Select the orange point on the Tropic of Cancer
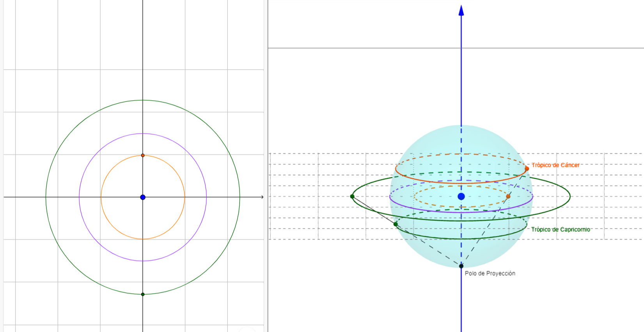Viewport: 644px width, 332px height. (527, 169)
